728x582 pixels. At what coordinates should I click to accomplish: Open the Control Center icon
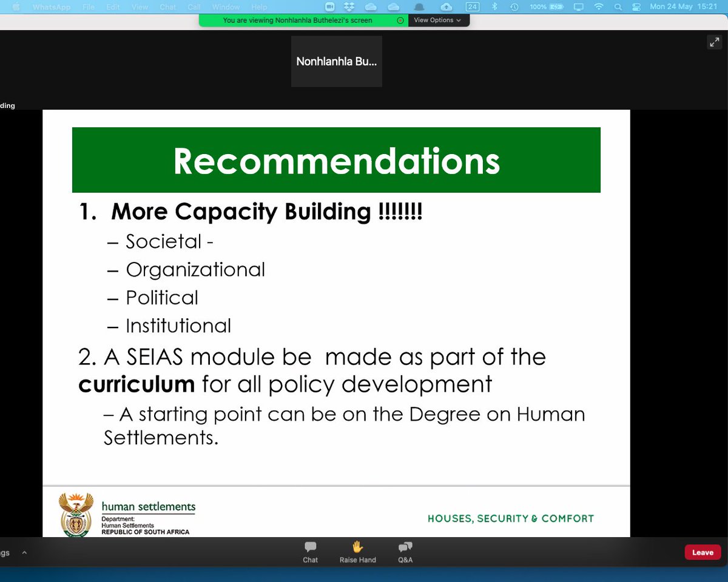pos(636,7)
